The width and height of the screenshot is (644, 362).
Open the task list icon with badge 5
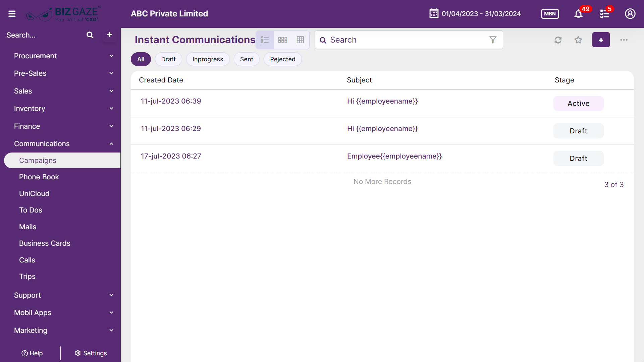click(x=605, y=14)
